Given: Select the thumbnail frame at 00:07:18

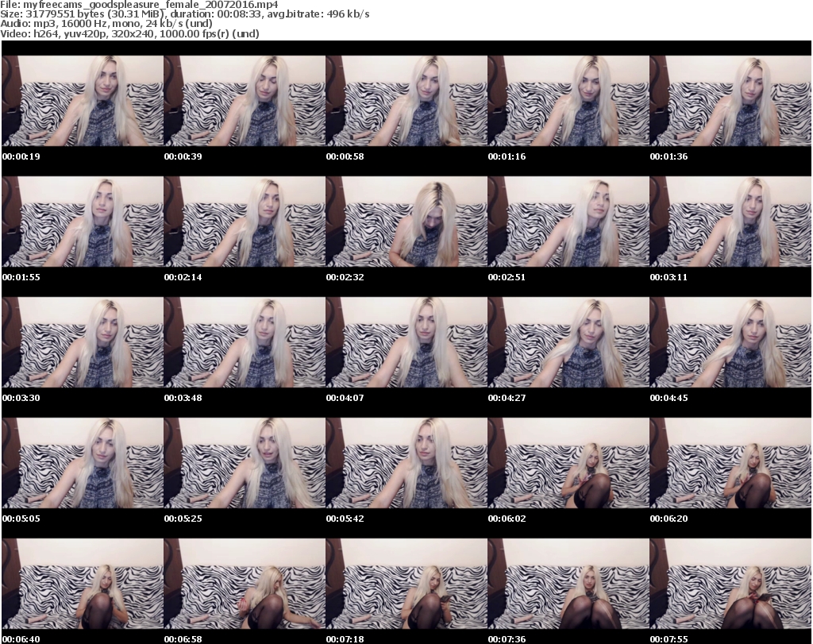Looking at the screenshot, I should (406, 584).
